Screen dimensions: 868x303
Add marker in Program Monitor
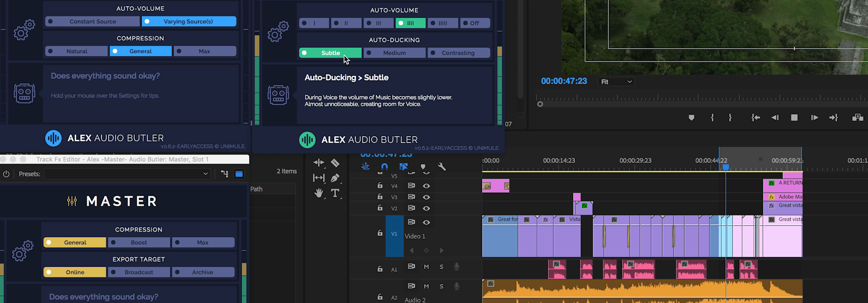(691, 118)
